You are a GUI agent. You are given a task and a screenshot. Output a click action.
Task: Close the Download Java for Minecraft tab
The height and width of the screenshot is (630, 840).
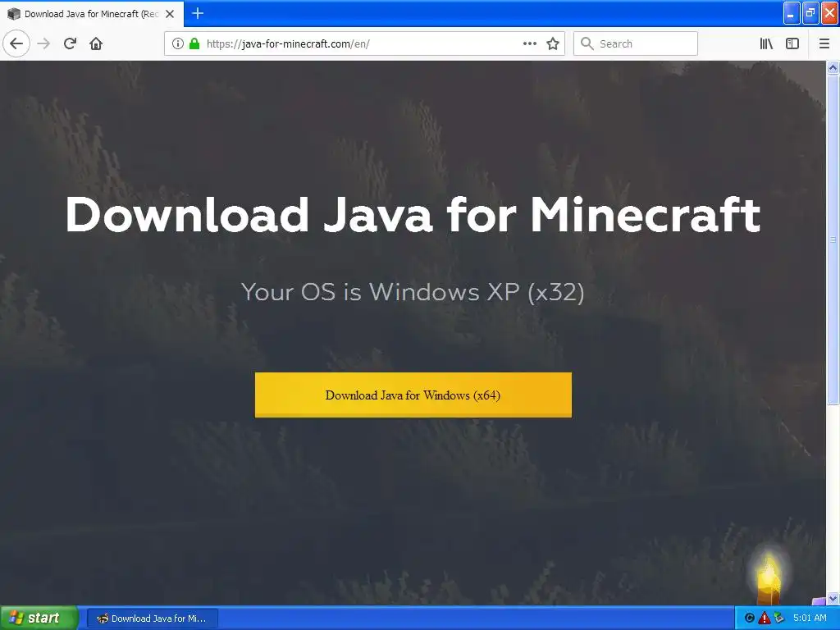[x=170, y=14]
